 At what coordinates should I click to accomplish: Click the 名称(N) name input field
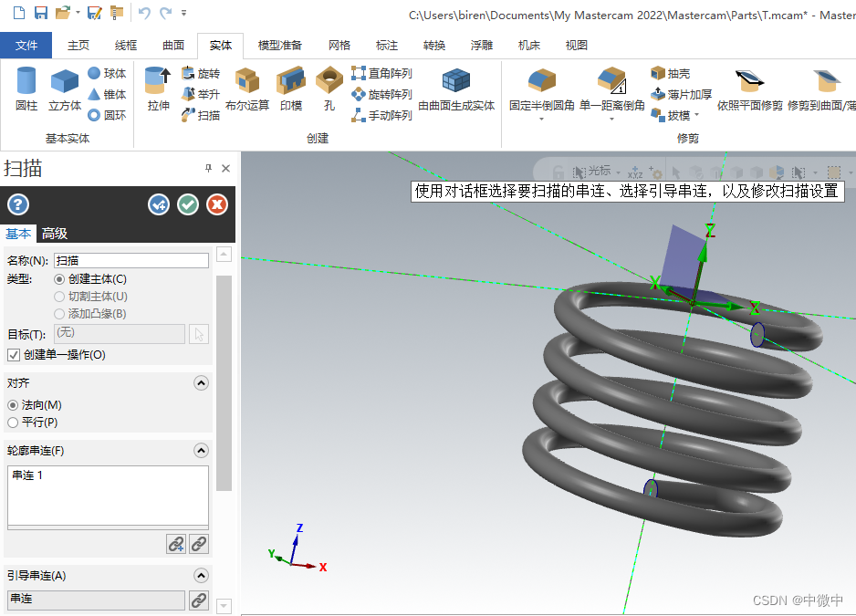131,260
